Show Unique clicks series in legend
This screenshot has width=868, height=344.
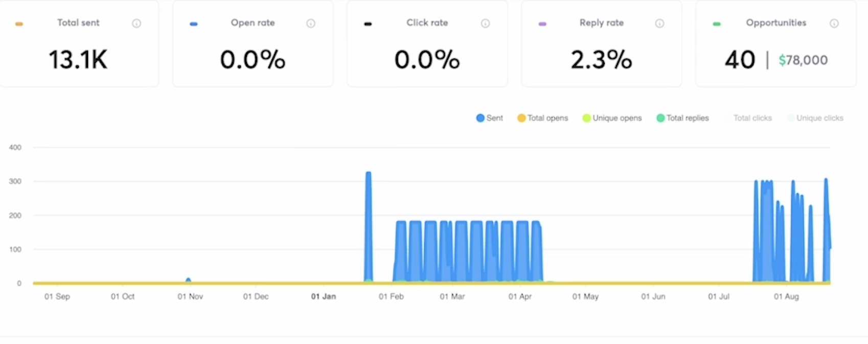click(815, 118)
